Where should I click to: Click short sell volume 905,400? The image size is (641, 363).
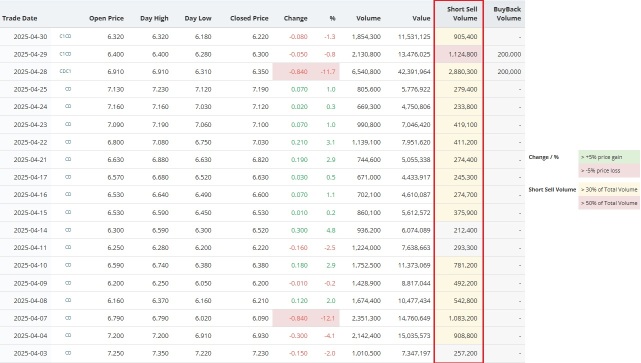[x=465, y=36]
